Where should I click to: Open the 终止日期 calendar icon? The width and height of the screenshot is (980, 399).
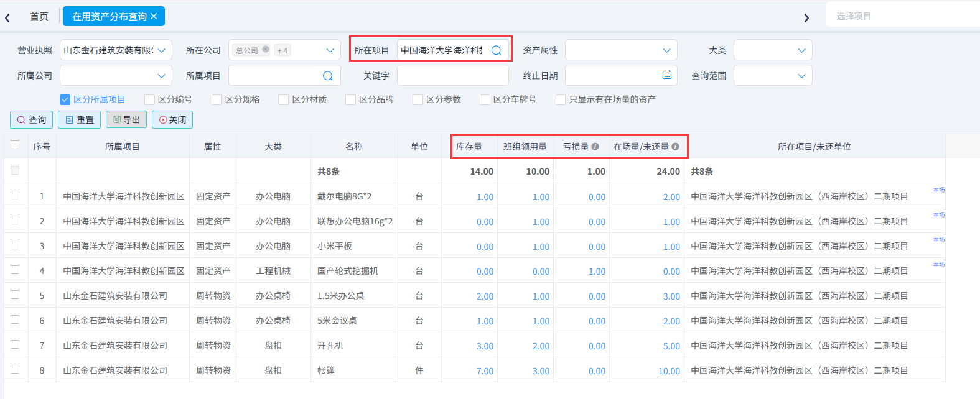667,75
